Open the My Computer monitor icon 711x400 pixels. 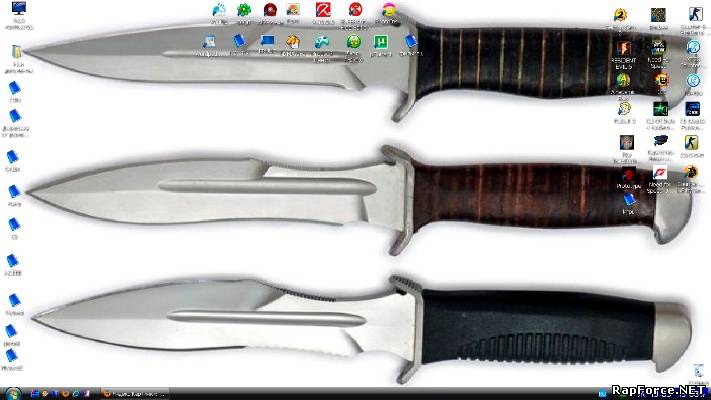point(19,9)
